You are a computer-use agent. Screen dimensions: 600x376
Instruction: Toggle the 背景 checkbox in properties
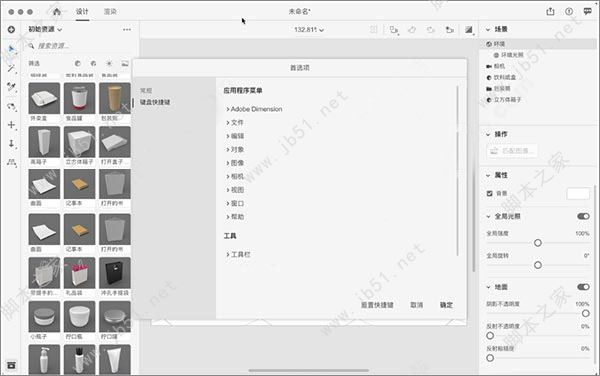489,194
